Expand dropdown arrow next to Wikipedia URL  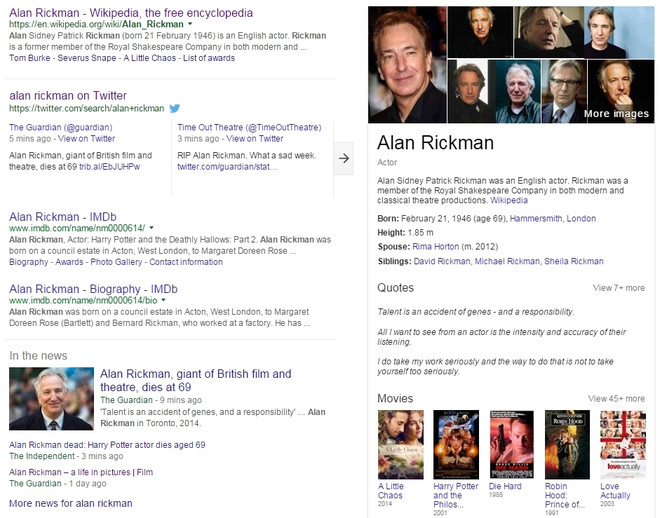point(190,24)
